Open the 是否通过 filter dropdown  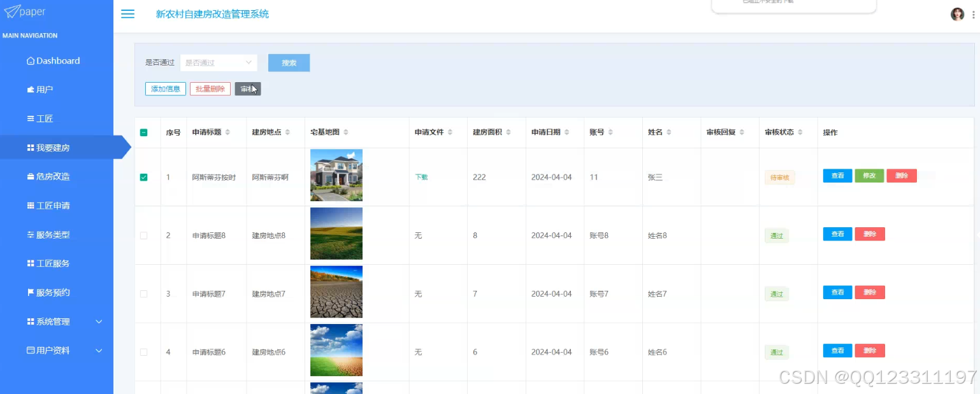click(x=219, y=62)
